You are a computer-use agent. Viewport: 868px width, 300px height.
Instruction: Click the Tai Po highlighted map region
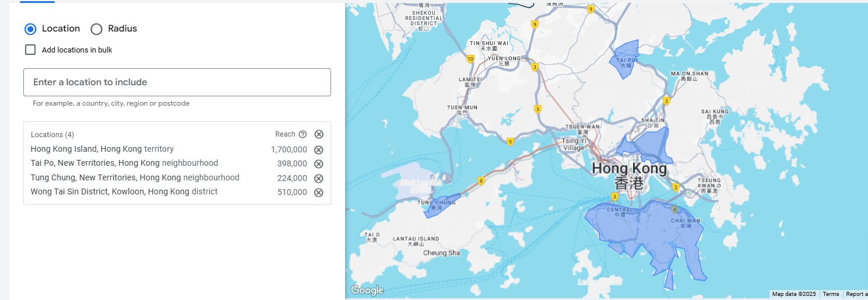(x=625, y=59)
